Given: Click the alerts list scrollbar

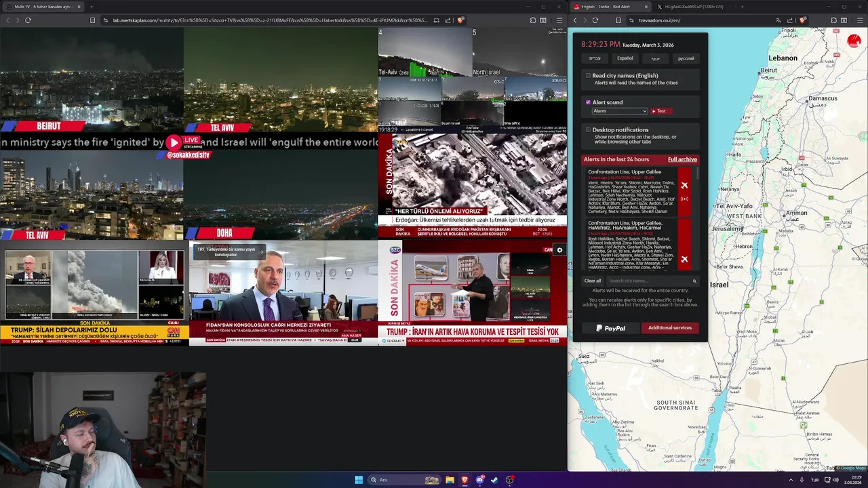Looking at the screenshot, I should pos(698,175).
